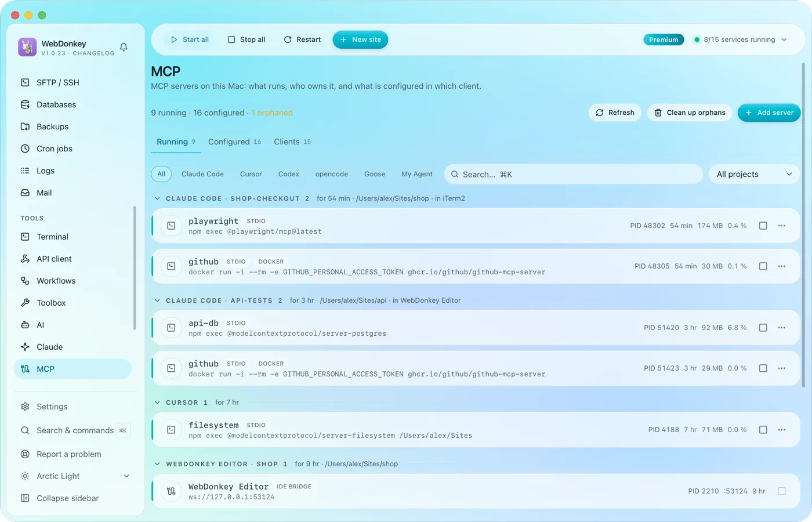Refresh the MCP server list
The width and height of the screenshot is (812, 522).
[615, 113]
